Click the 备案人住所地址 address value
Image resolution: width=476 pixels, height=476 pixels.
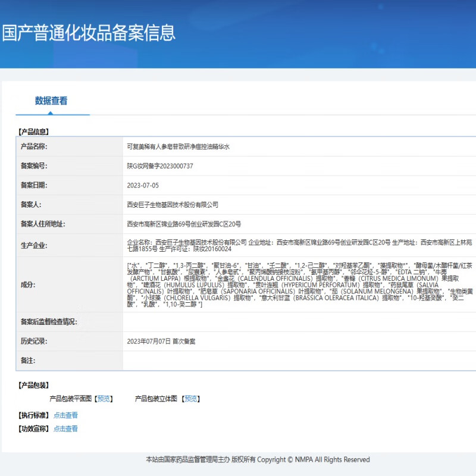[184, 224]
